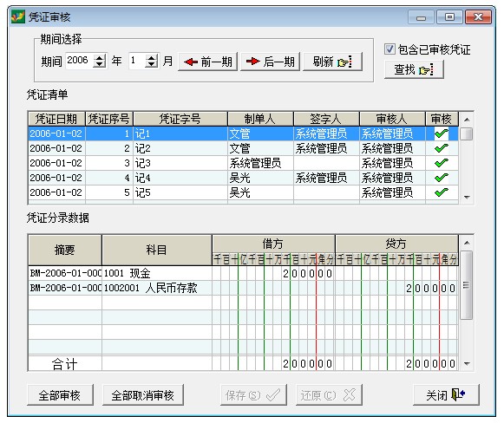Click the red arrow 后一期 next period button
This screenshot has width=504, height=423.
[x=270, y=62]
